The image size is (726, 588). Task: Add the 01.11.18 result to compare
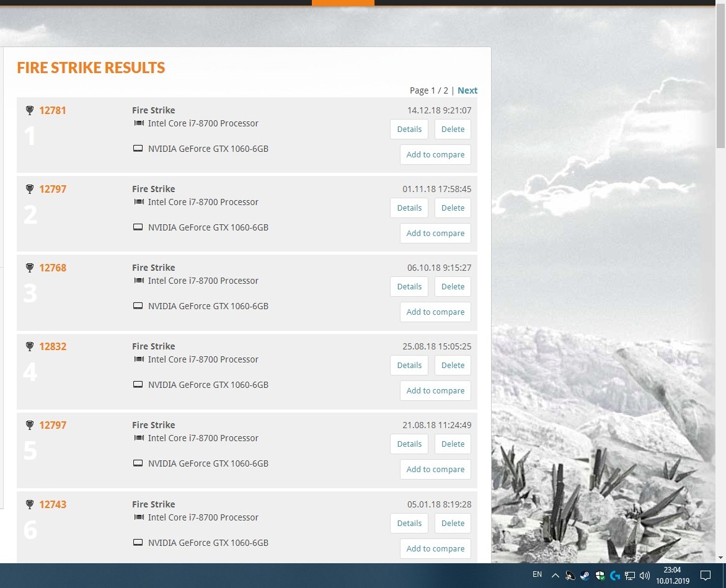click(435, 233)
